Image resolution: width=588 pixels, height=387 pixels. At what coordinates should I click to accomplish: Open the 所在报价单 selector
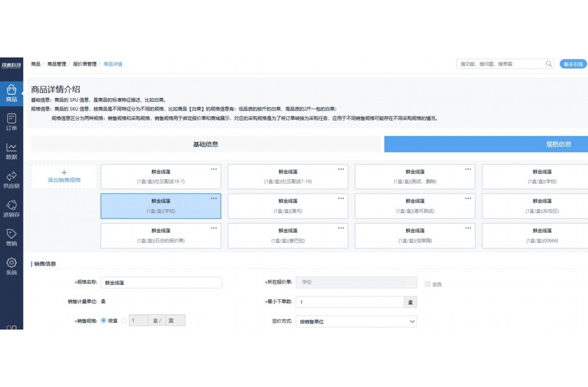356,282
